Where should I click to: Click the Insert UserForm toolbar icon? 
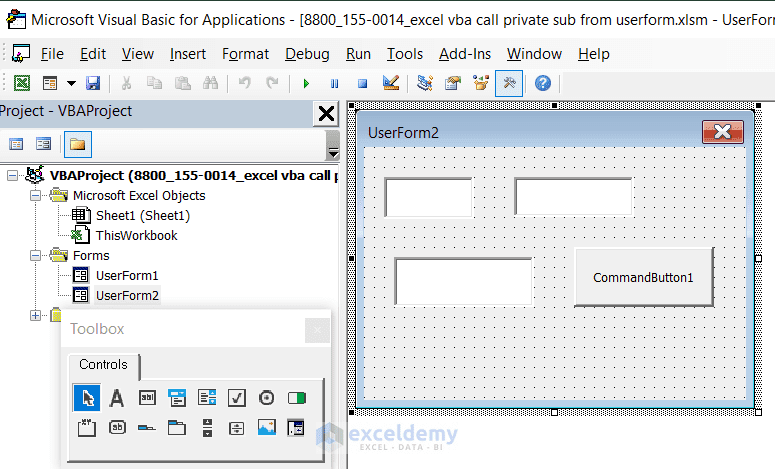tap(50, 83)
